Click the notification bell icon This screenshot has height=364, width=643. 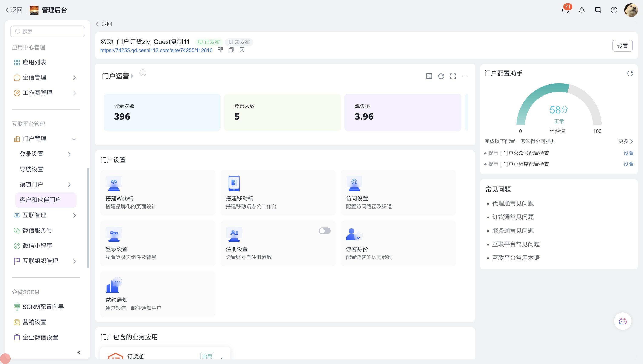click(x=582, y=10)
